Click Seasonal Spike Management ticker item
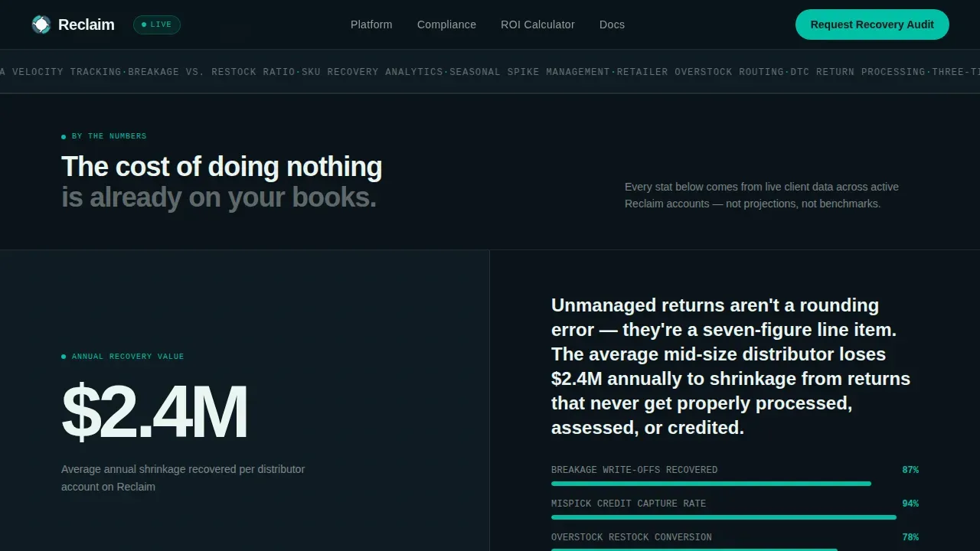 click(530, 72)
